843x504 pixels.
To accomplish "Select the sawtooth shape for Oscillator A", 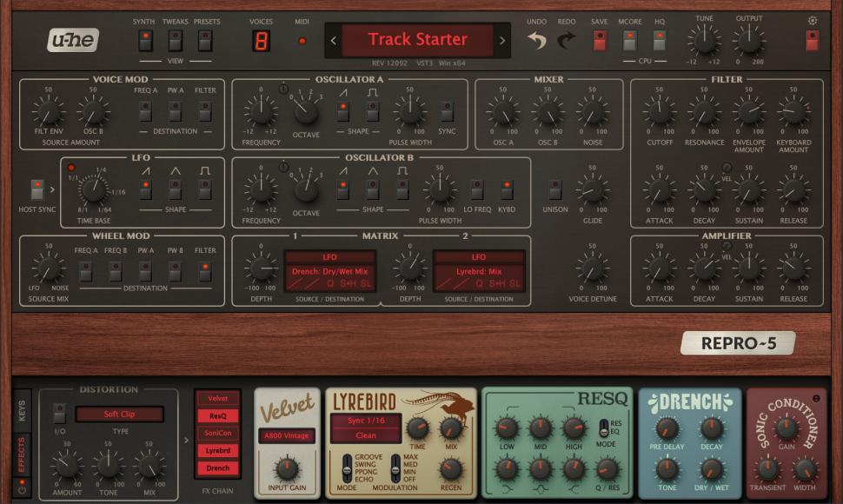I will click(x=344, y=110).
